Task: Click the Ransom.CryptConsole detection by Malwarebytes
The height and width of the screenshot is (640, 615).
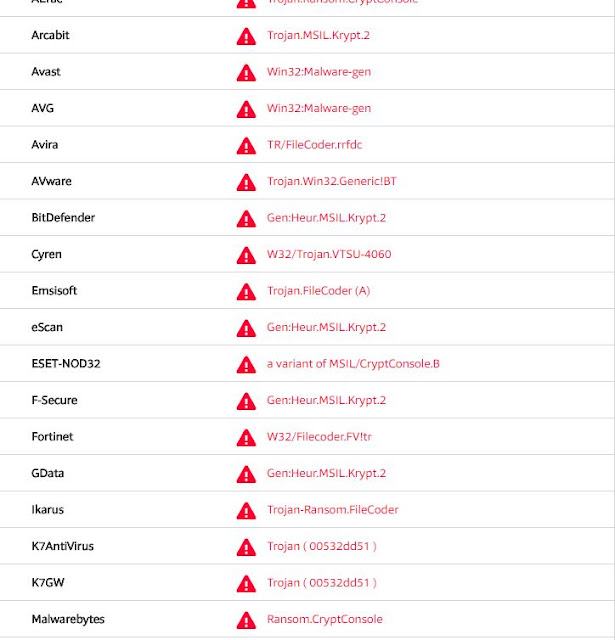Action: pyautogui.click(x=324, y=619)
